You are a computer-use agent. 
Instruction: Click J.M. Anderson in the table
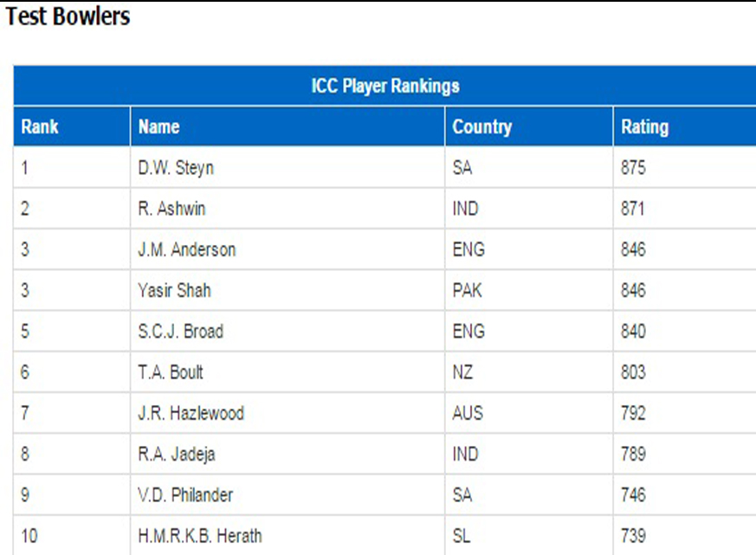(x=186, y=249)
